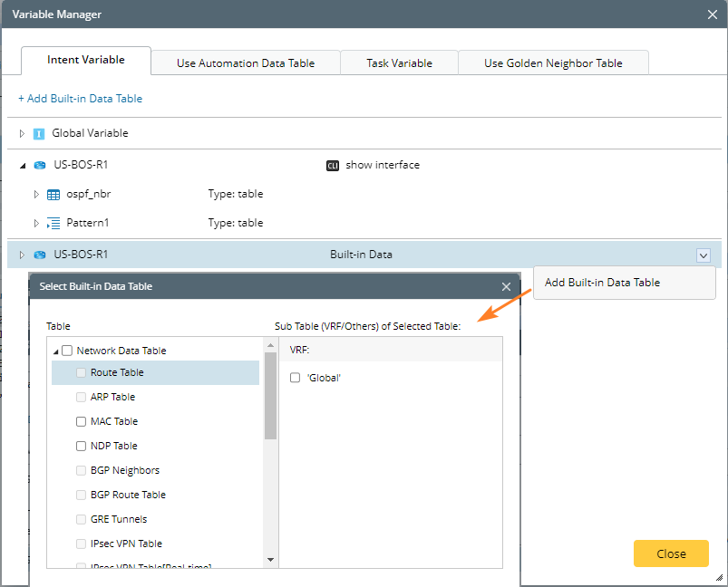The width and height of the screenshot is (728, 587).
Task: Open the dropdown arrow on Built-in Data row
Action: pos(704,255)
